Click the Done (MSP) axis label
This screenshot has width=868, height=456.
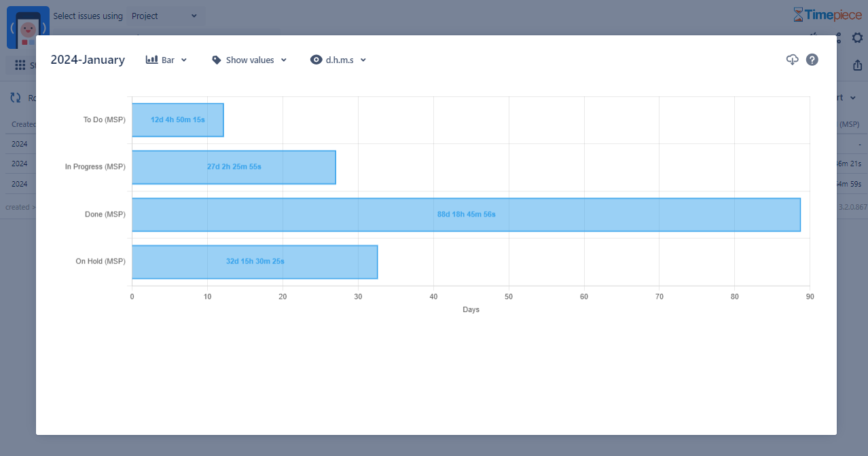point(105,214)
